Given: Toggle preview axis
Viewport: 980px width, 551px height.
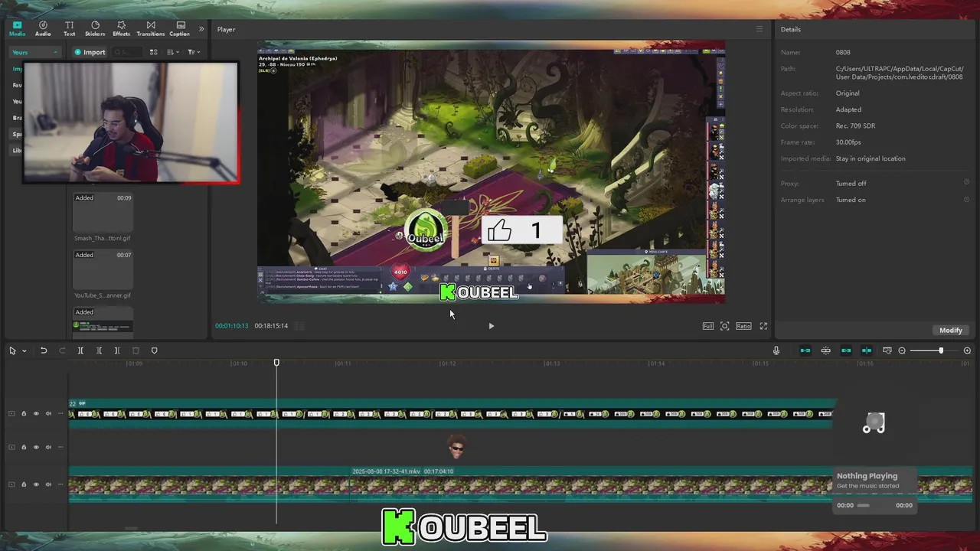Looking at the screenshot, I should tap(867, 350).
